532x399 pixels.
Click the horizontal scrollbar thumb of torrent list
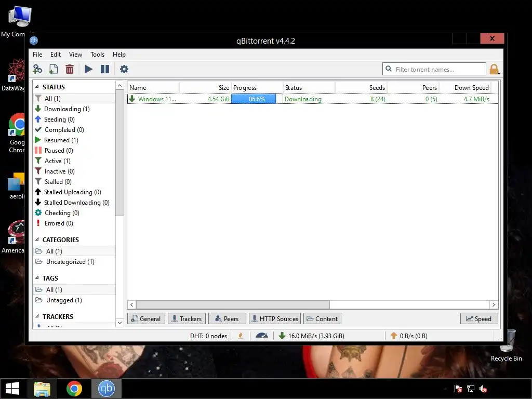coord(233,304)
